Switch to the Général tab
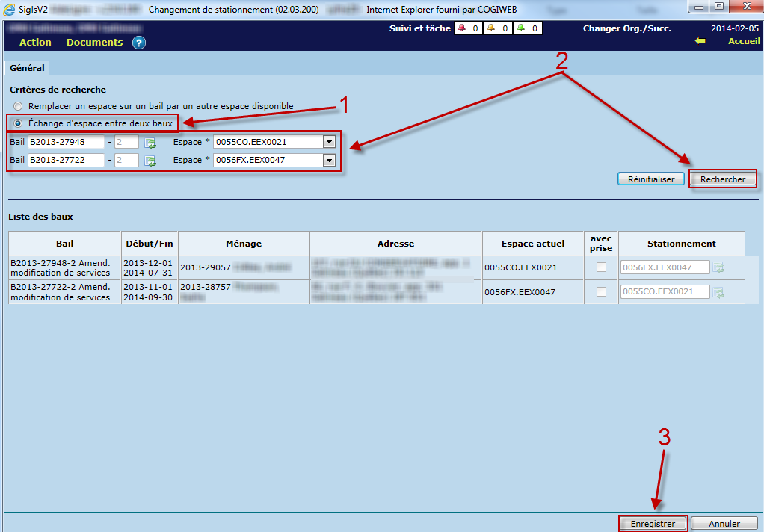Screen dimensions: 764x532 click(27, 68)
